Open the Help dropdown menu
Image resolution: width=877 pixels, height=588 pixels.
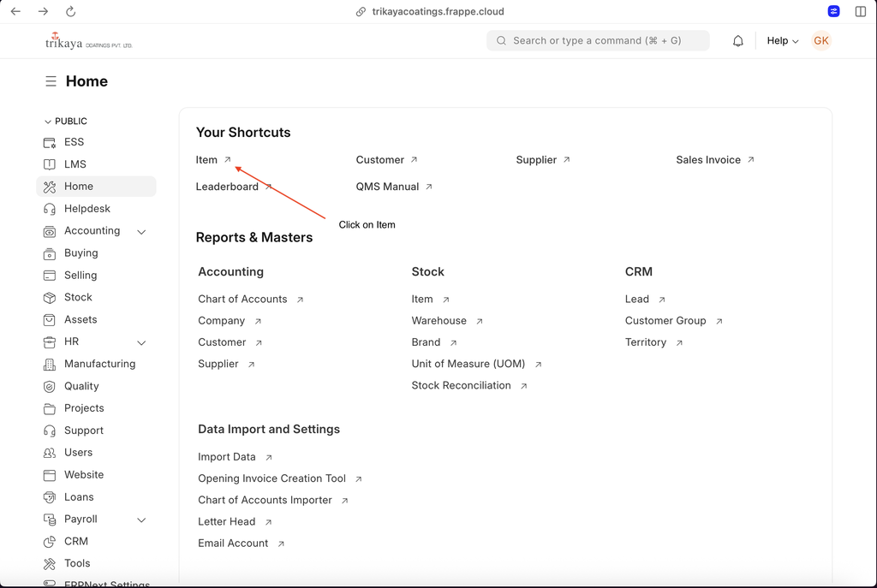coord(783,41)
